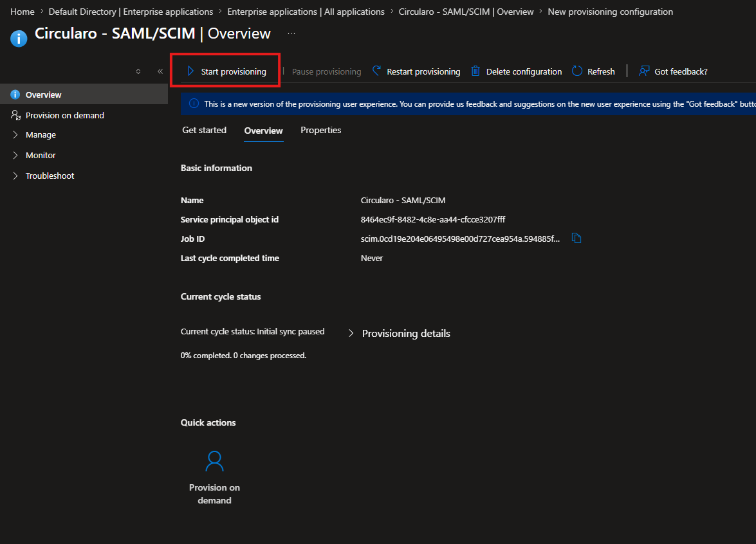The width and height of the screenshot is (756, 544).
Task: Click the Job ID scim value text
Action: click(460, 239)
